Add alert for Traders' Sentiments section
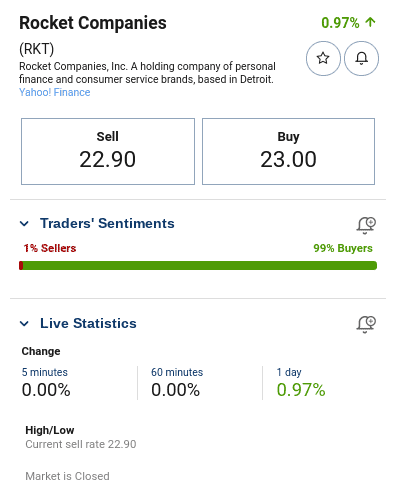Image resolution: width=394 pixels, height=487 pixels. point(366,225)
